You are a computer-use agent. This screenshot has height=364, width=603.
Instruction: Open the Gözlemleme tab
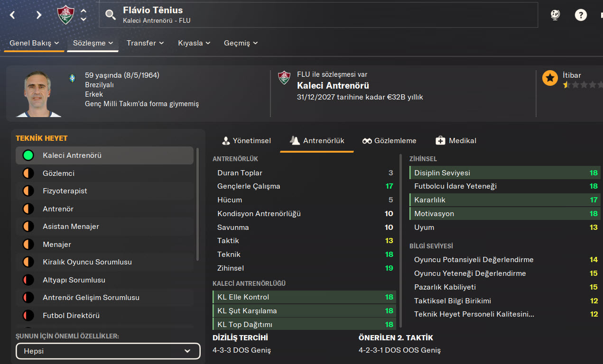click(x=389, y=141)
